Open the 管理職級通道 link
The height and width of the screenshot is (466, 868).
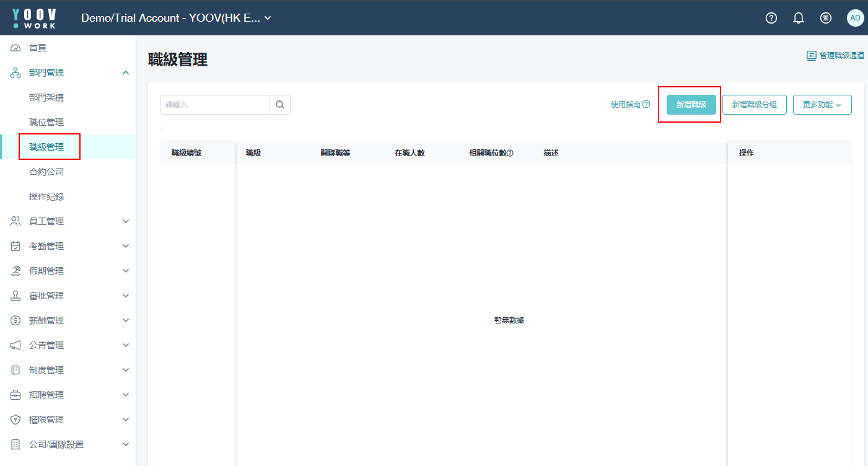(x=835, y=55)
